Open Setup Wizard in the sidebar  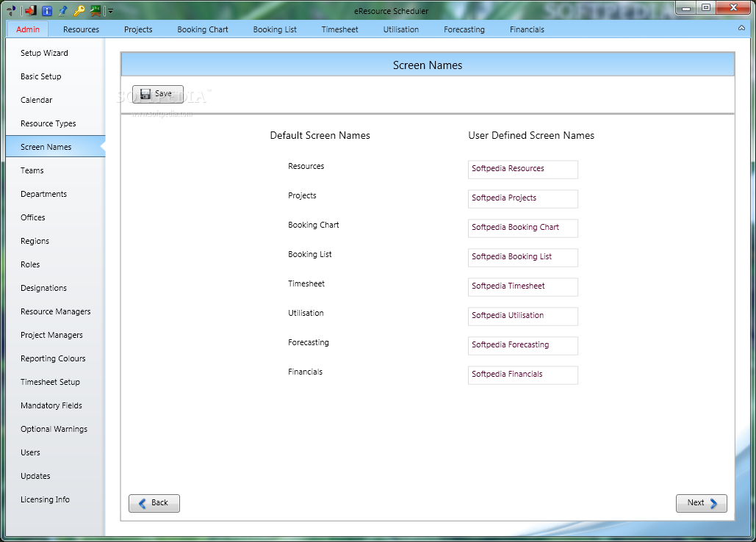(x=55, y=53)
